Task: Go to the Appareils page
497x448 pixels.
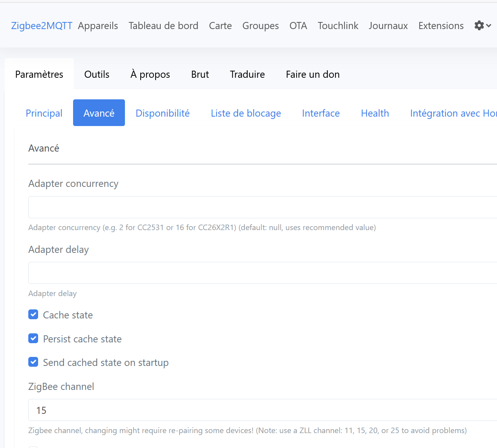Action: pyautogui.click(x=98, y=26)
